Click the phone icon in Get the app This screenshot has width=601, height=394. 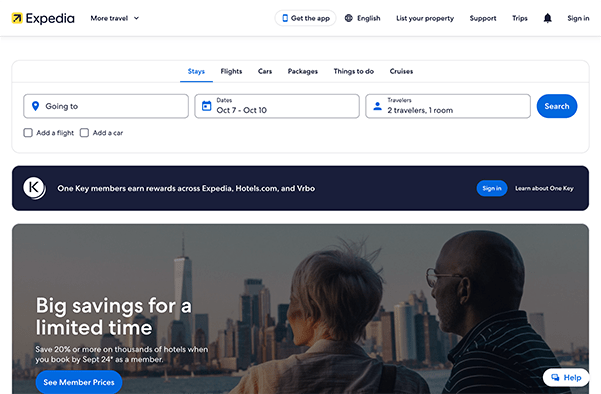[x=285, y=18]
